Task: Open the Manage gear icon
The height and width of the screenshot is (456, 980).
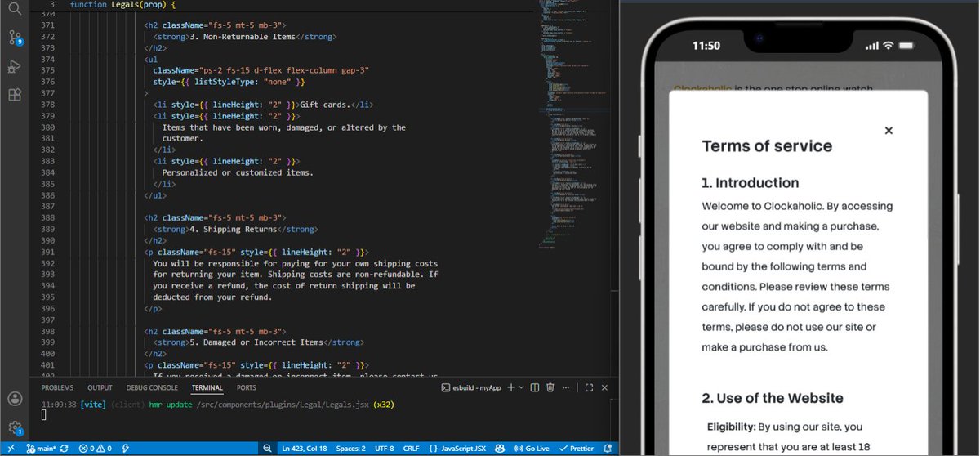Action: point(14,427)
